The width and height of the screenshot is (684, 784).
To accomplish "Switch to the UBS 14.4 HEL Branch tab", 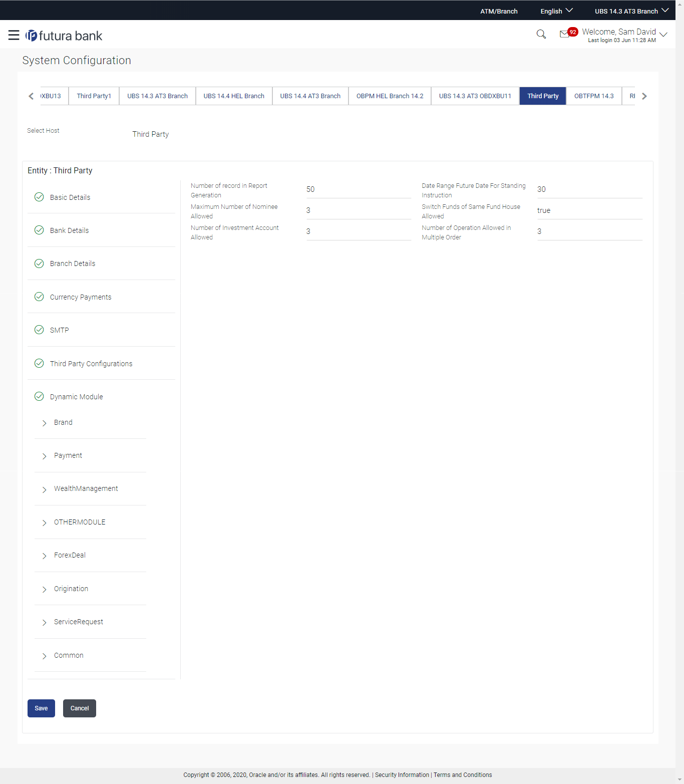I will 234,96.
